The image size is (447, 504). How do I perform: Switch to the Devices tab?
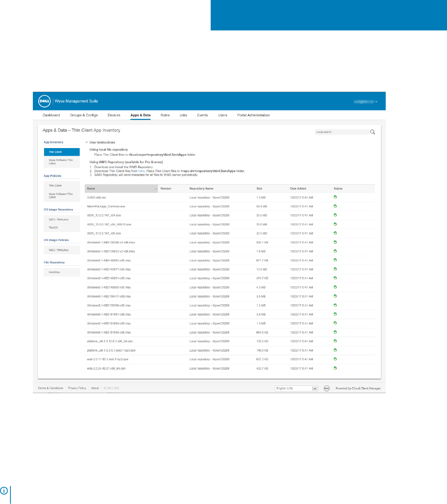coord(114,115)
